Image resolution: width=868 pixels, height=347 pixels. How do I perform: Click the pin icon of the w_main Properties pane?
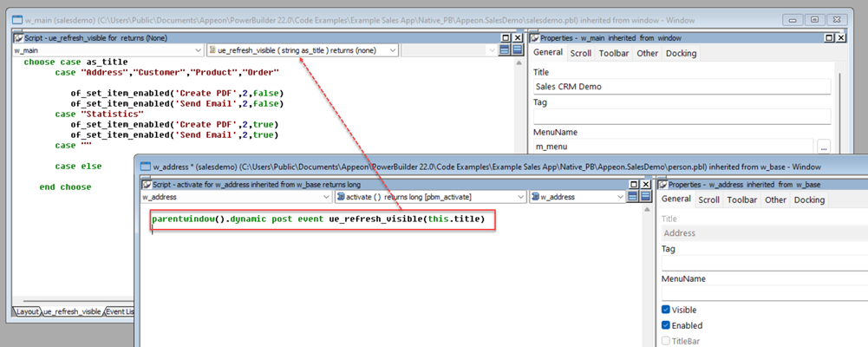point(534,38)
